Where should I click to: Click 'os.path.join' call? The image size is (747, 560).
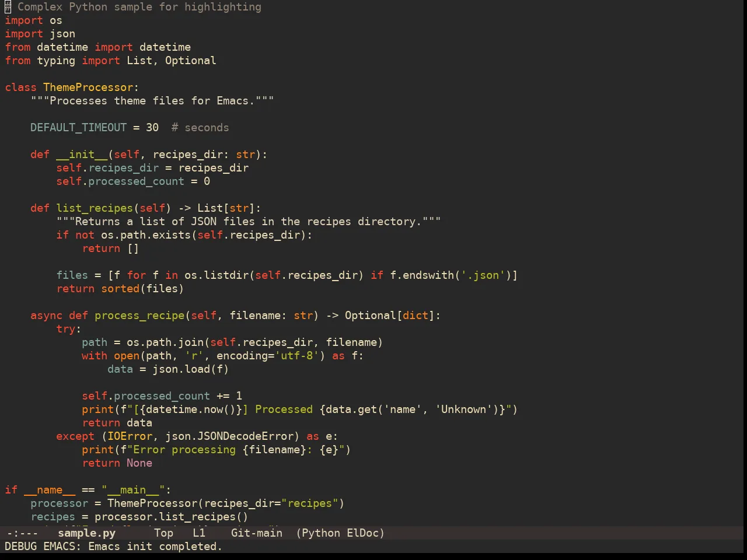click(165, 342)
